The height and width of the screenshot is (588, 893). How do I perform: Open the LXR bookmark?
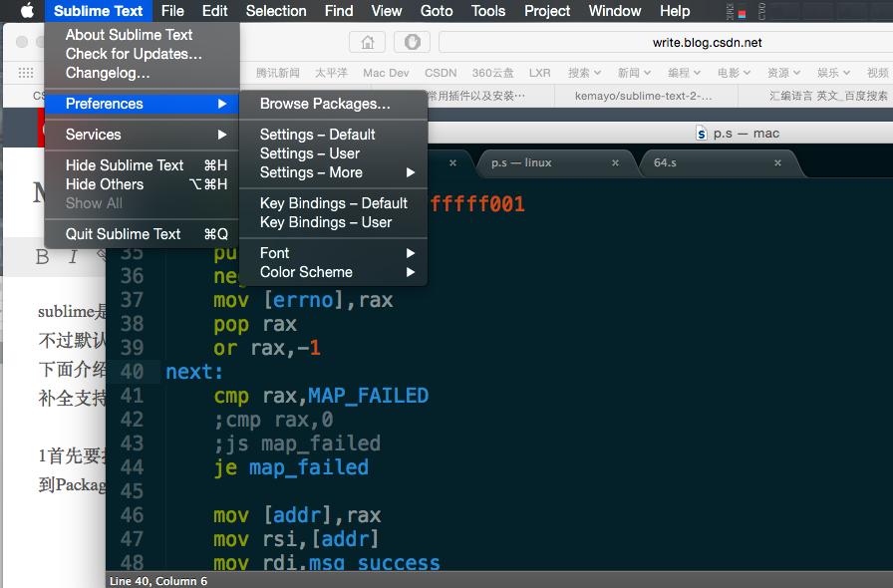coord(539,73)
